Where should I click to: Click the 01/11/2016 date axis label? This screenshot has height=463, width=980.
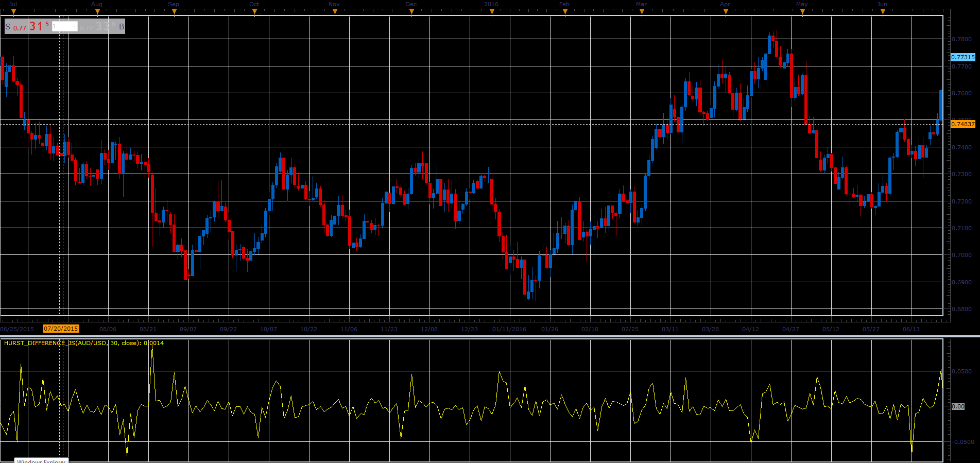[509, 329]
